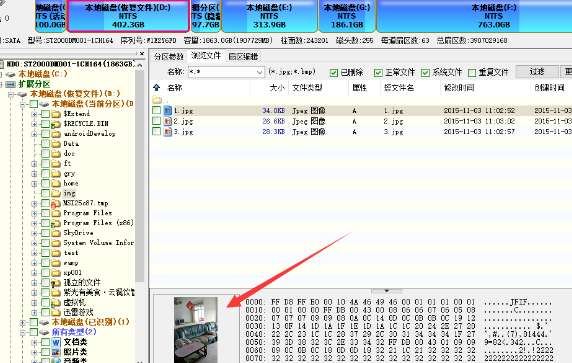Viewport: 572px width, 363px height.
Task: Select the 3.jpg file icon
Action: tap(167, 132)
